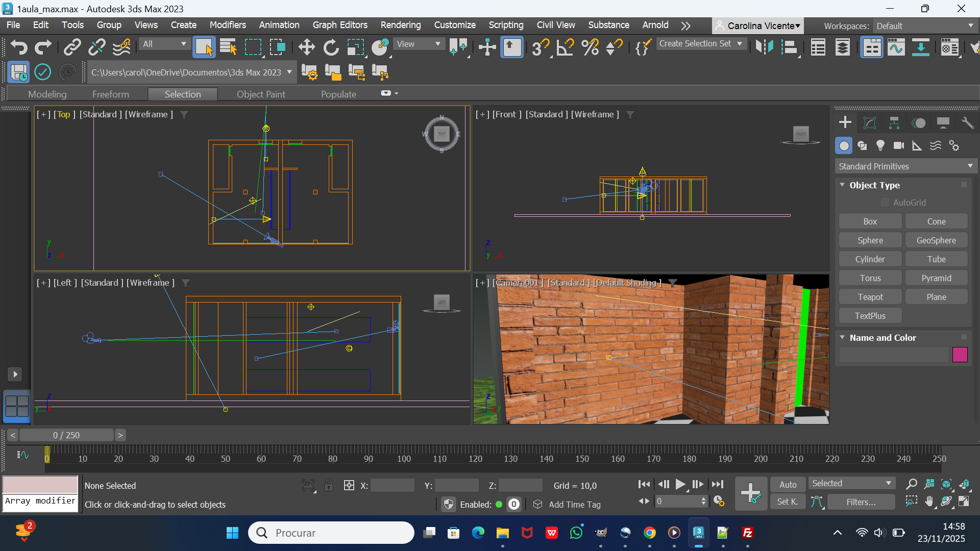Open the Mirror tool
The image size is (980, 551).
pos(764,47)
